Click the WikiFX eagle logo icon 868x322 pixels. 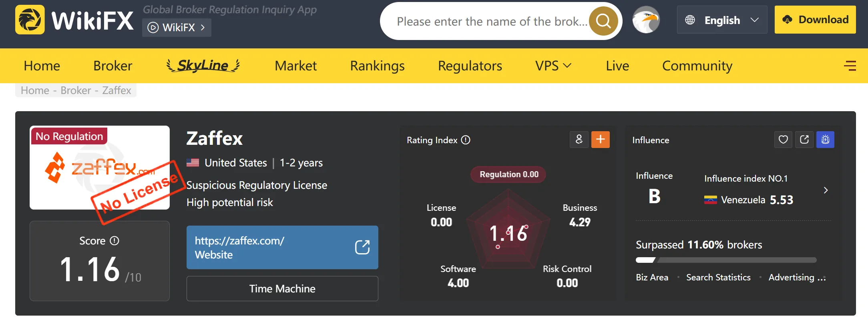(x=30, y=20)
